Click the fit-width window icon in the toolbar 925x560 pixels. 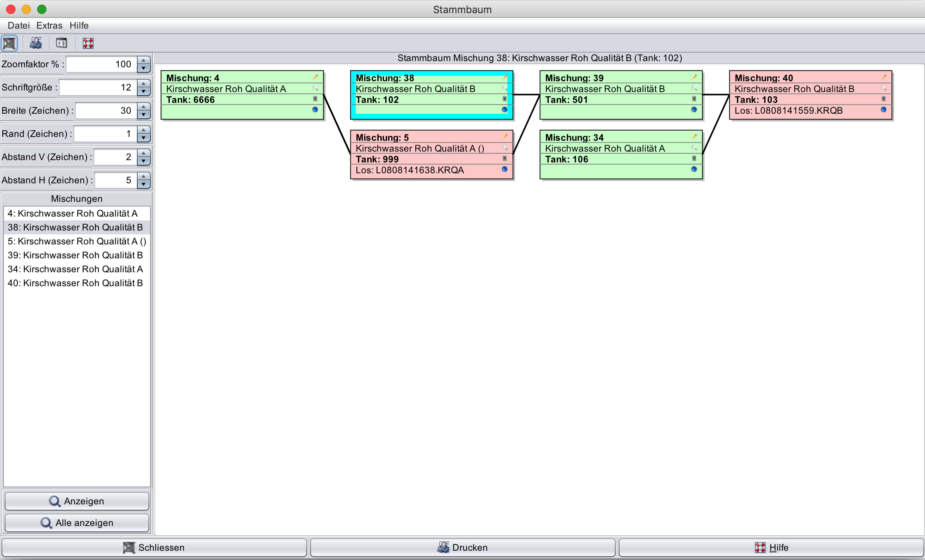tap(61, 43)
